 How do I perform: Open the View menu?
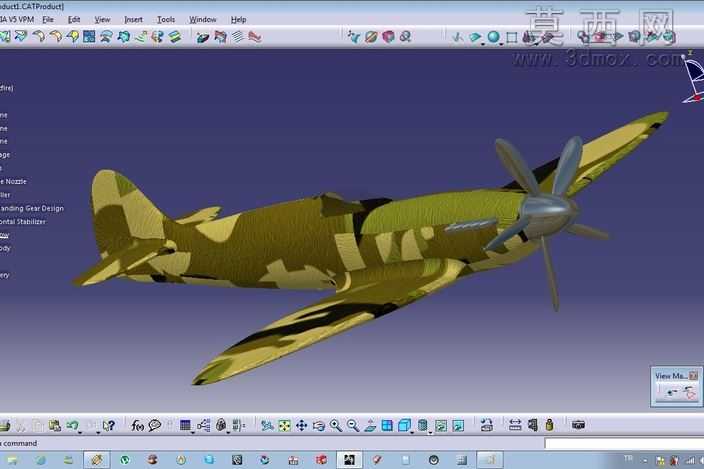click(x=102, y=20)
